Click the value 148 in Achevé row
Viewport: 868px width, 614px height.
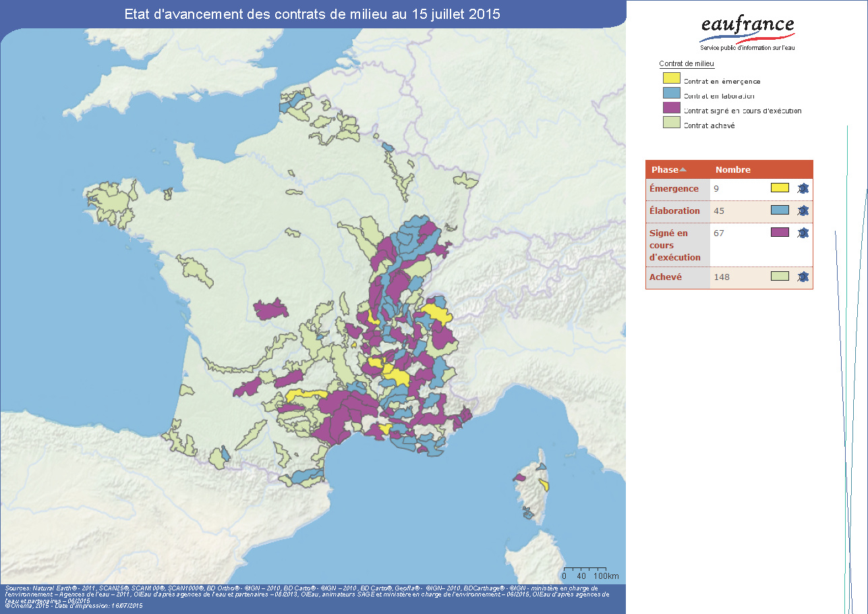pos(722,277)
